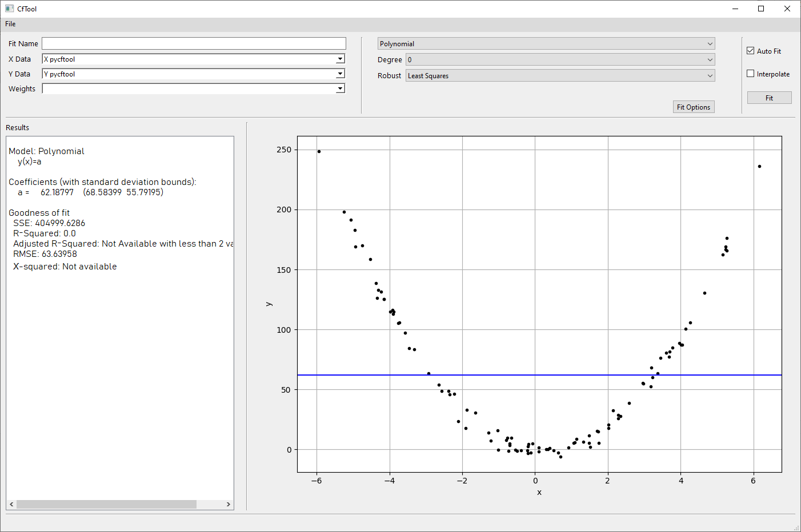Image resolution: width=801 pixels, height=532 pixels.
Task: Close the CfTool window
Action: tap(787, 9)
